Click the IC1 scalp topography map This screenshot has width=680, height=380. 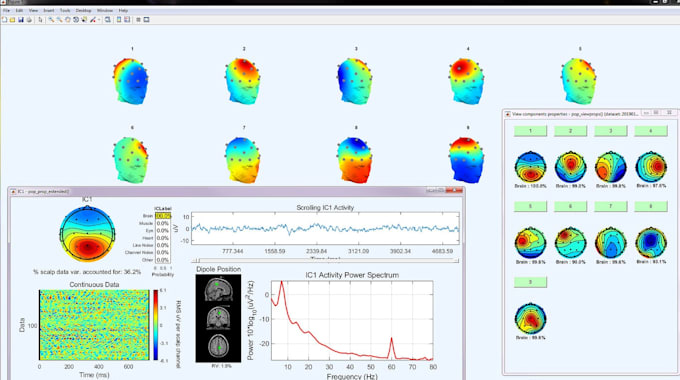(88, 234)
